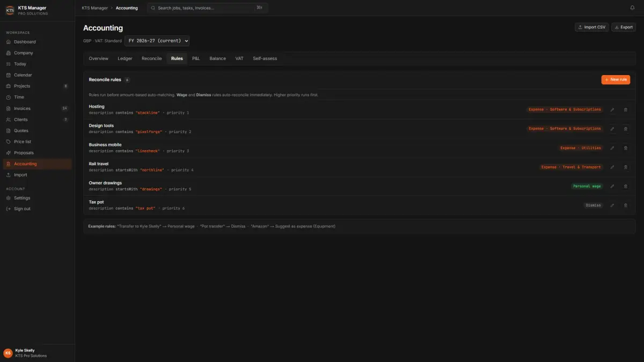Open Calendar in sidebar
This screenshot has height=362, width=644.
tap(37, 75)
